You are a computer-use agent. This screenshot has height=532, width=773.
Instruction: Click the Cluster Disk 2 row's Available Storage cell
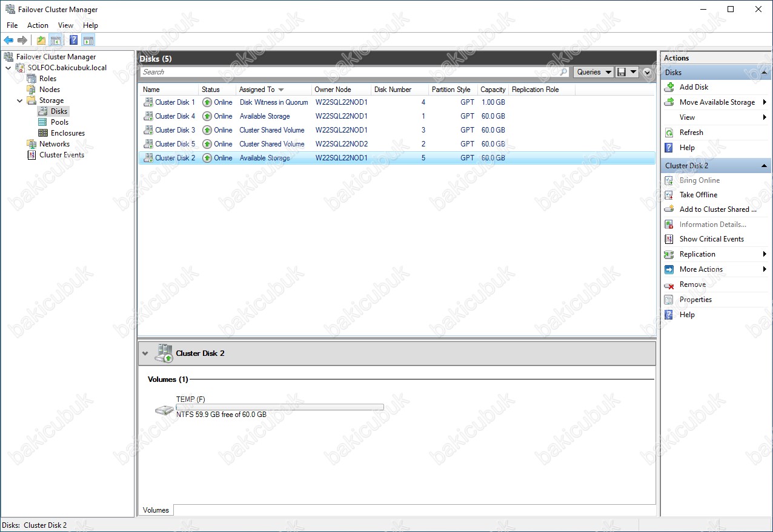coord(265,158)
